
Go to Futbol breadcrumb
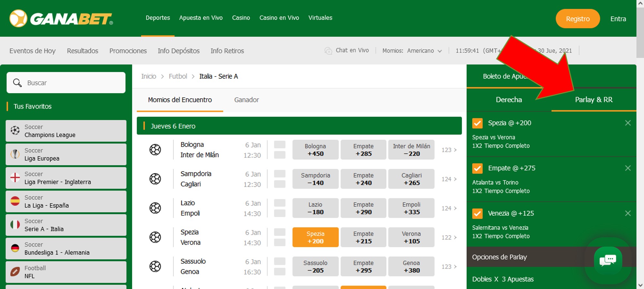coord(178,76)
